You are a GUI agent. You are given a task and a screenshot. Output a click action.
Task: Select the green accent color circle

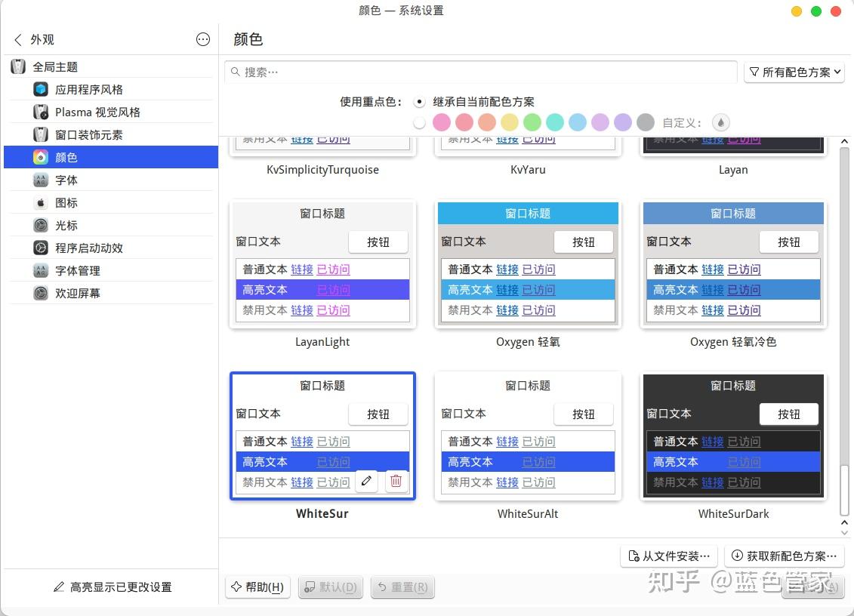tap(532, 122)
